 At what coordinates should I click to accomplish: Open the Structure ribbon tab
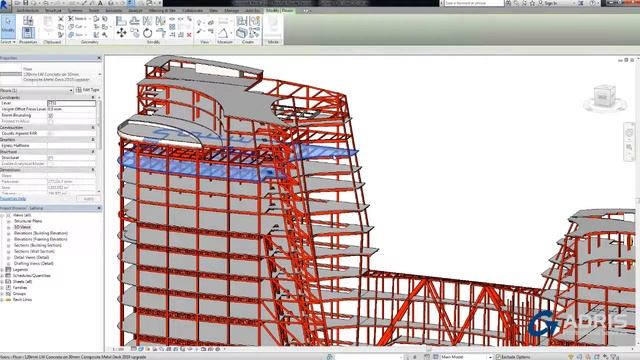click(x=53, y=11)
